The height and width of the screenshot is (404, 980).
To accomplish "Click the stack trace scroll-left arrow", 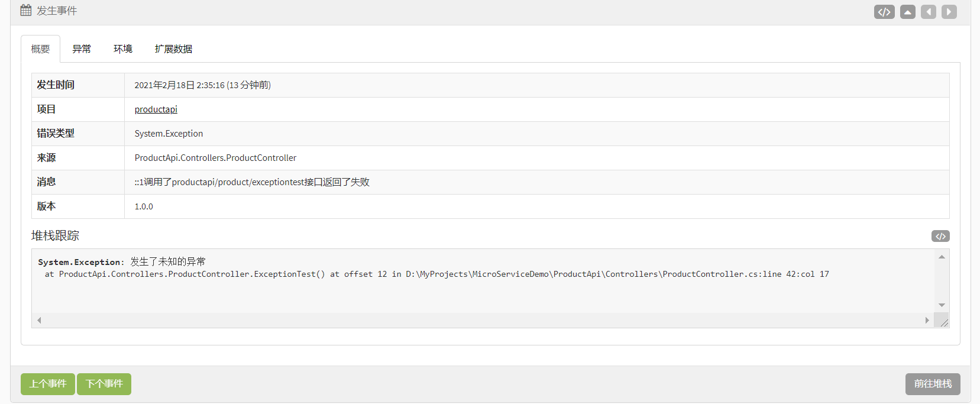I will (39, 321).
